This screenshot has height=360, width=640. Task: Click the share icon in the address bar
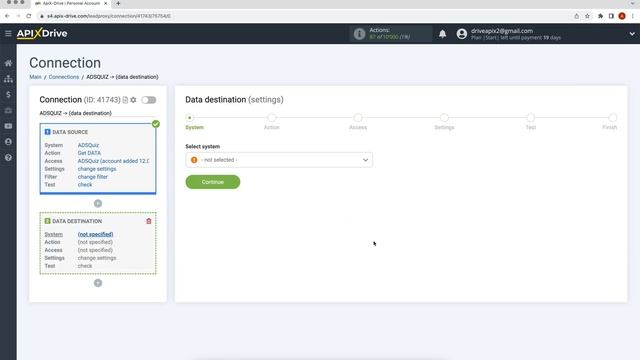tap(576, 16)
